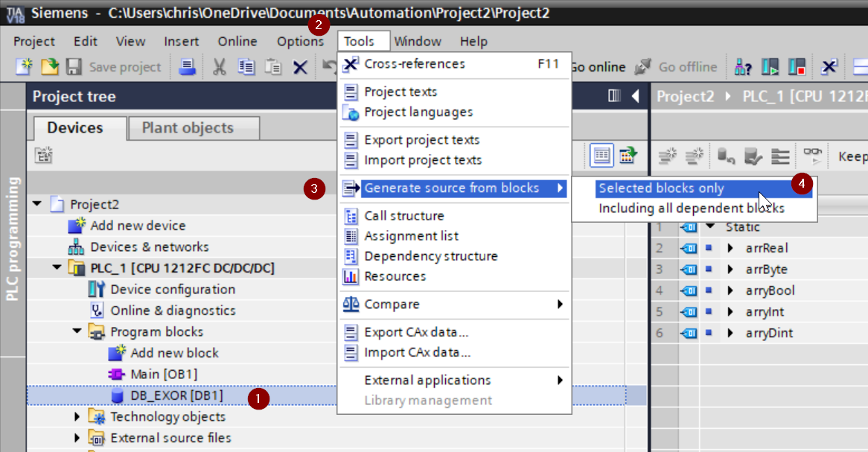The image size is (868, 452).
Task: Collapse the Static section arrow
Action: coord(710,226)
